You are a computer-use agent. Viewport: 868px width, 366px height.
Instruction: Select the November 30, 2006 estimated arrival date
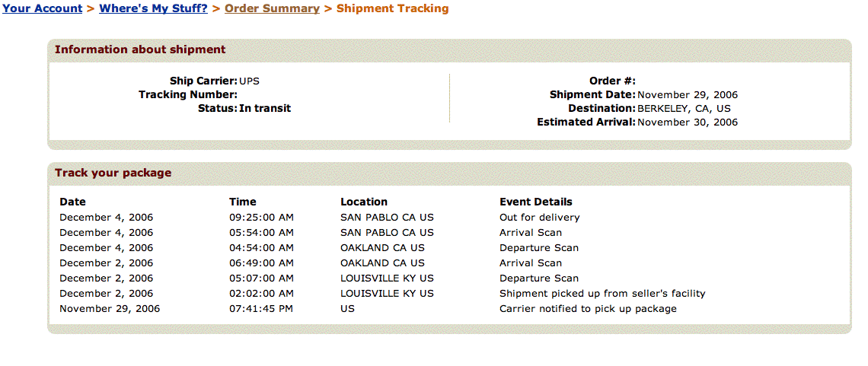click(x=688, y=123)
